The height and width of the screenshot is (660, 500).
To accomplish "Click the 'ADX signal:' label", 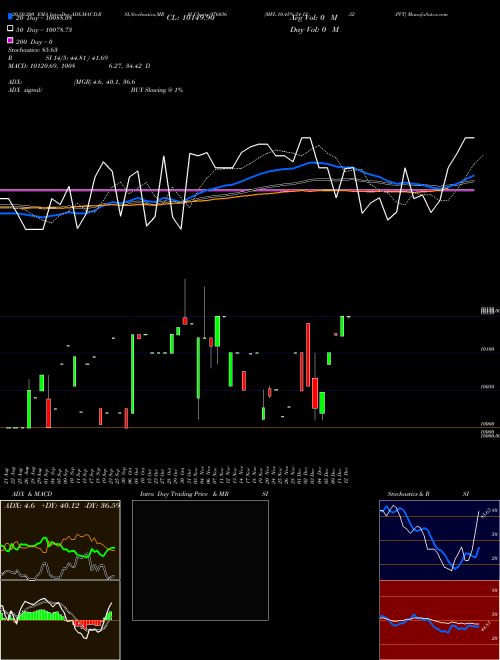I will (x=25, y=90).
